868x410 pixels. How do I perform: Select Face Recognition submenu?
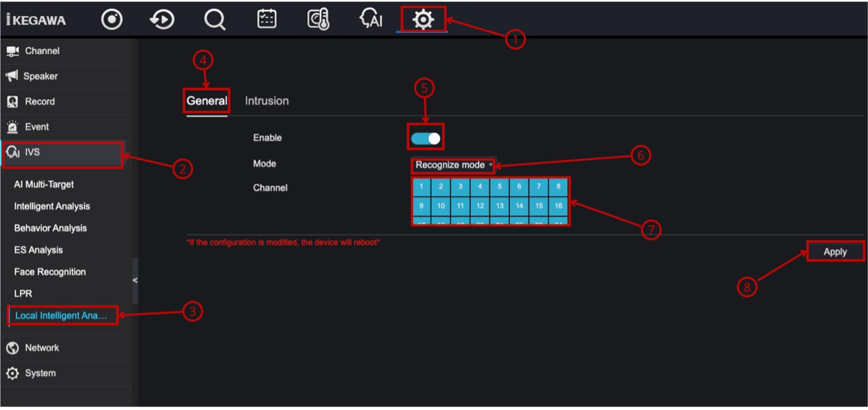coord(50,272)
